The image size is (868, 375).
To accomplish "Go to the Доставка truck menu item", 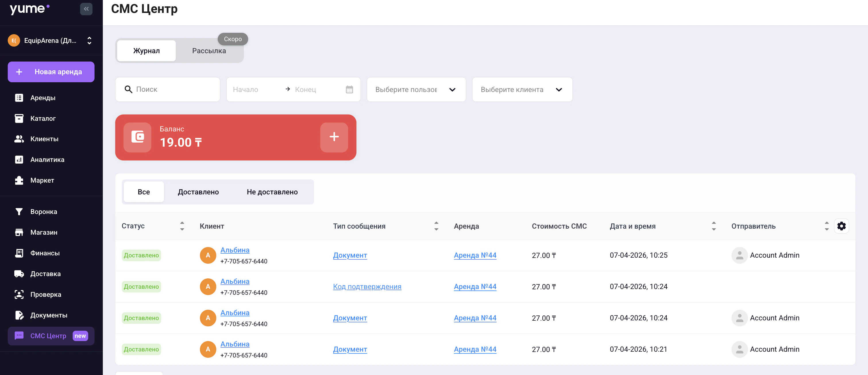I will point(45,273).
